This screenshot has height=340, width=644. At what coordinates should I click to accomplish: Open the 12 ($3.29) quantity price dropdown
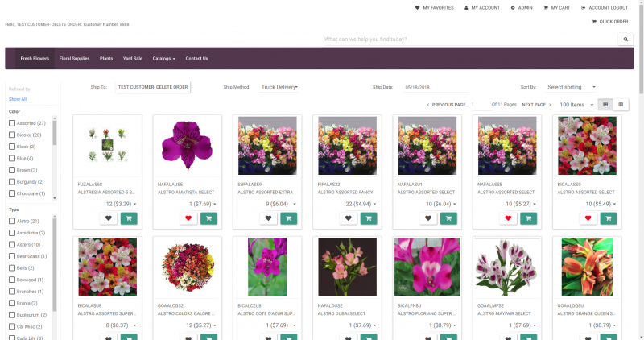121,204
